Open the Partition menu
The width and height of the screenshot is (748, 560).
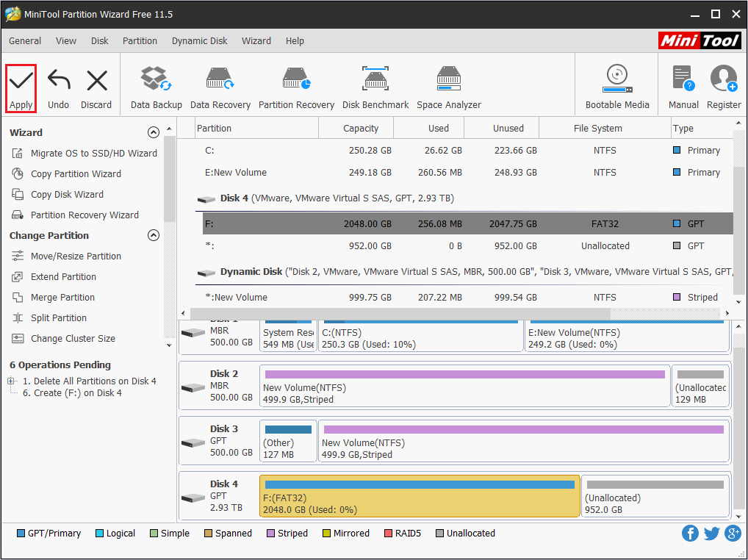[140, 41]
